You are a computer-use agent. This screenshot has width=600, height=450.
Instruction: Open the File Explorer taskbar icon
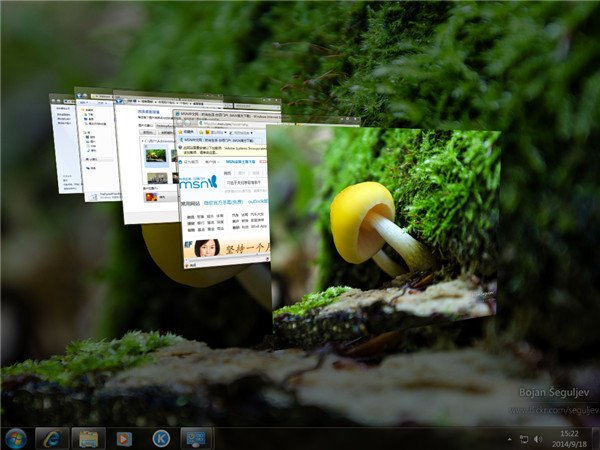click(88, 438)
